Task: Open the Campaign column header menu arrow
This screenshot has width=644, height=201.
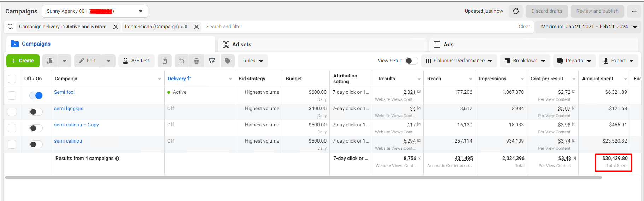Action: click(x=160, y=79)
